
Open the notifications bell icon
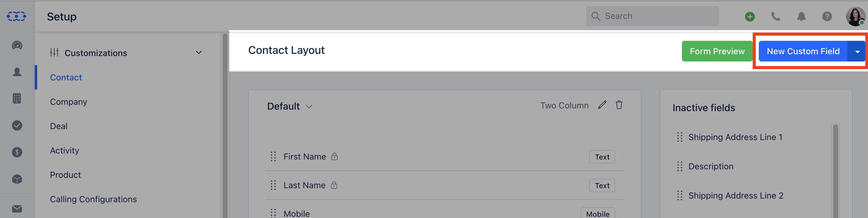(x=801, y=16)
